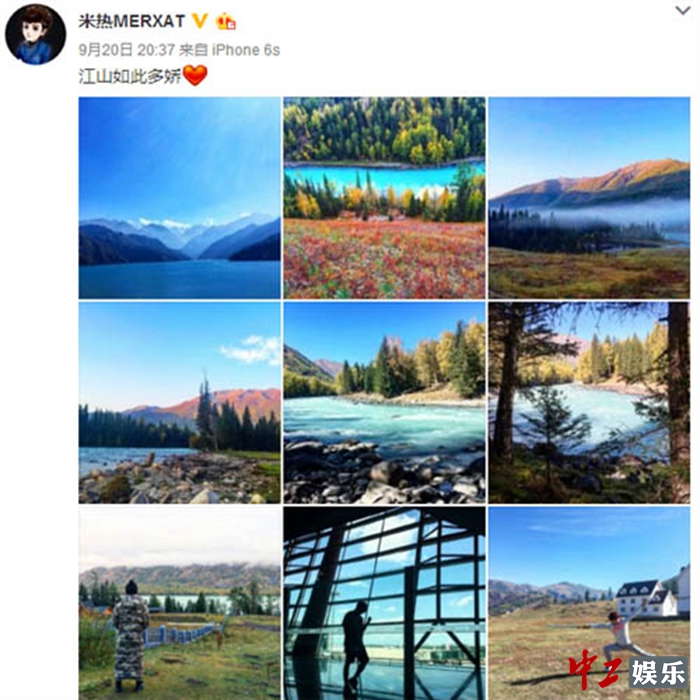View the river seen through pine trunks photo

coord(589,403)
